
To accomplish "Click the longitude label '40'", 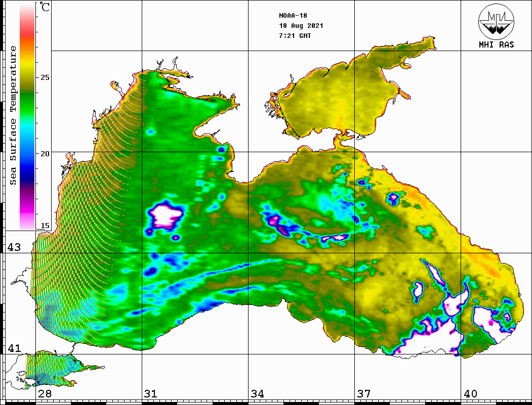I will tap(470, 393).
